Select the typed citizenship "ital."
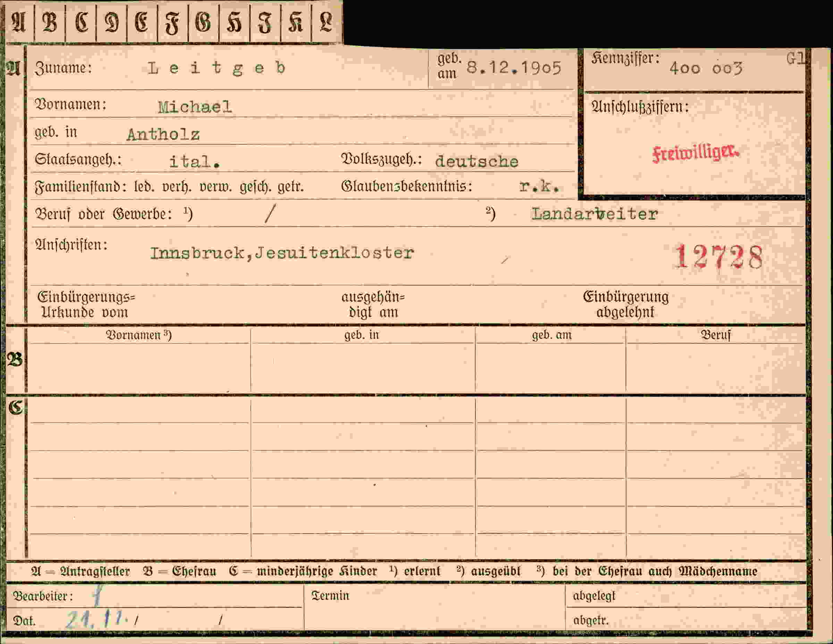 194,161
